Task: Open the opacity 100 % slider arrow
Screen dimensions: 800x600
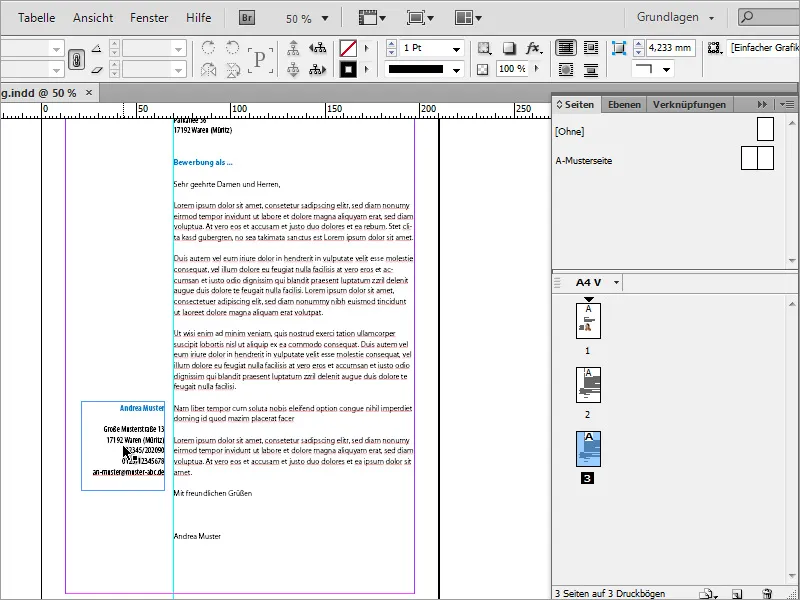Action: click(537, 68)
